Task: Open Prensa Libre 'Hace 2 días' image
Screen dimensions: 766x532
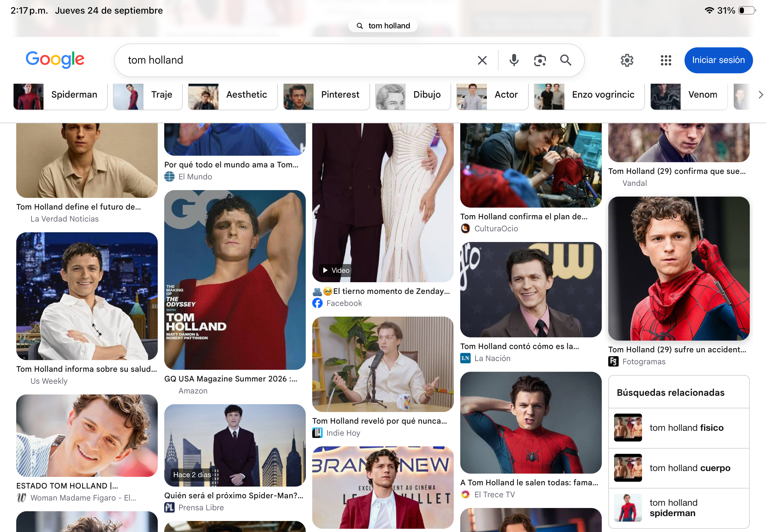Action: coord(235,445)
